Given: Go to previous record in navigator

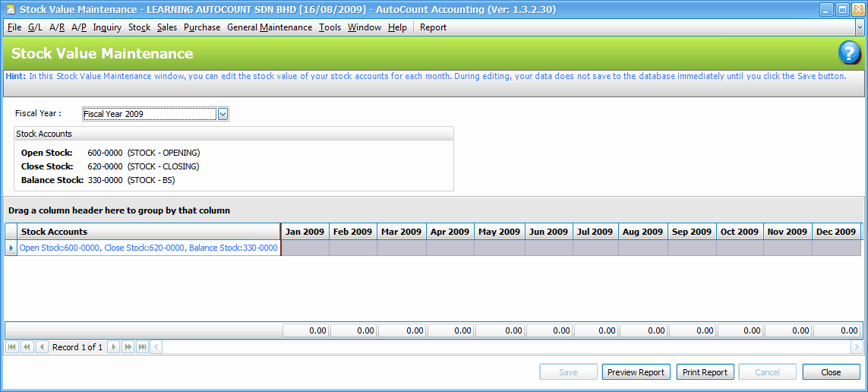Looking at the screenshot, I should [42, 346].
